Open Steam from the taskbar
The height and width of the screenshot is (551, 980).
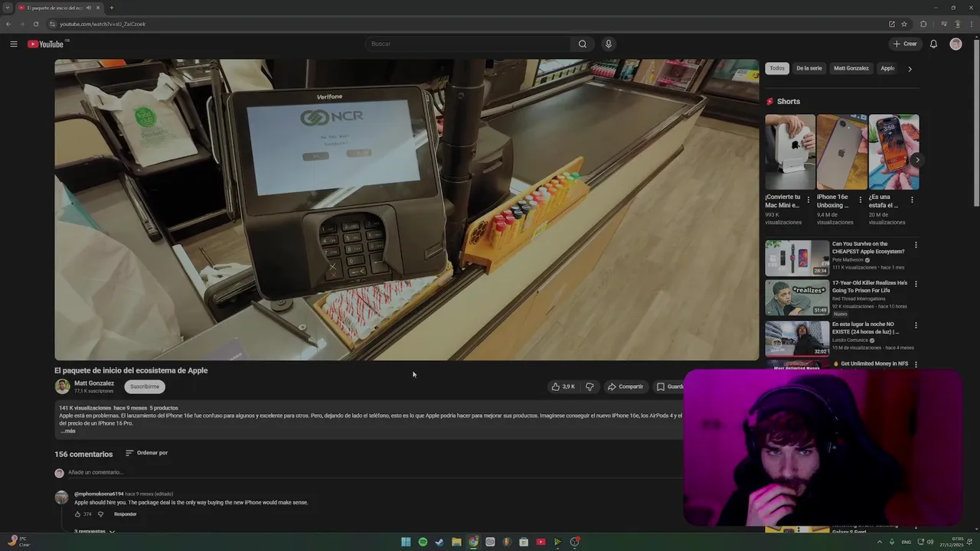439,542
